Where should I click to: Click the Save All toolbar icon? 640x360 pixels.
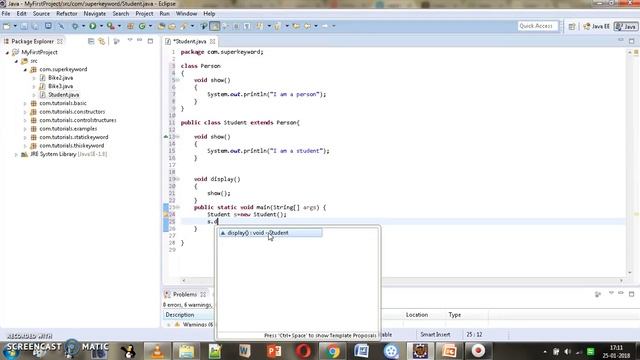tap(36, 26)
